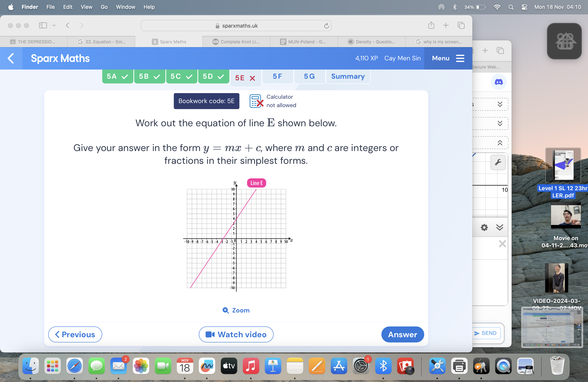Open the 5G task tab
Screen dimensions: 588x382
point(309,77)
